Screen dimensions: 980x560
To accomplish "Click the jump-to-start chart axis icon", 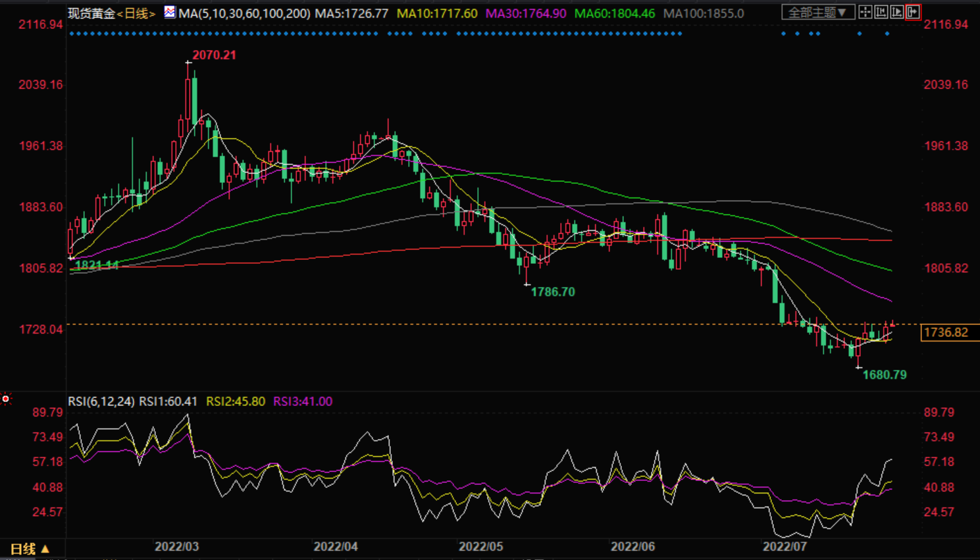I will [881, 12].
